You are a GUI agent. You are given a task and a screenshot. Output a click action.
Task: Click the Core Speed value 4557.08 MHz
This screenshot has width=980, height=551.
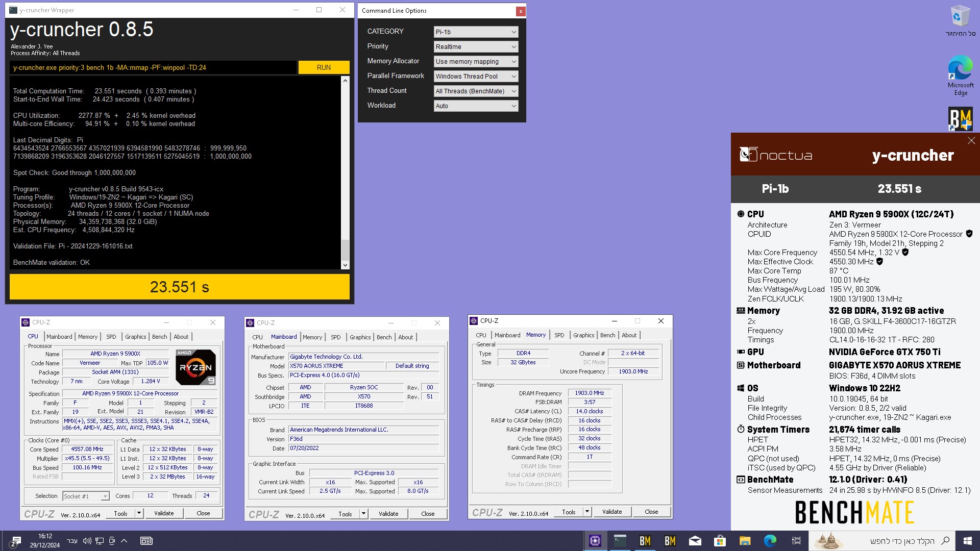pos(87,449)
